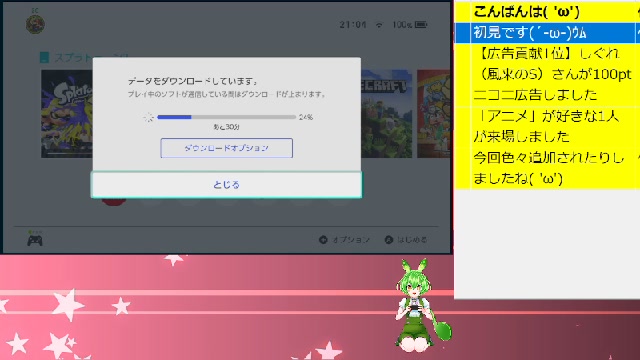Click the 24% progress label

coord(306,117)
